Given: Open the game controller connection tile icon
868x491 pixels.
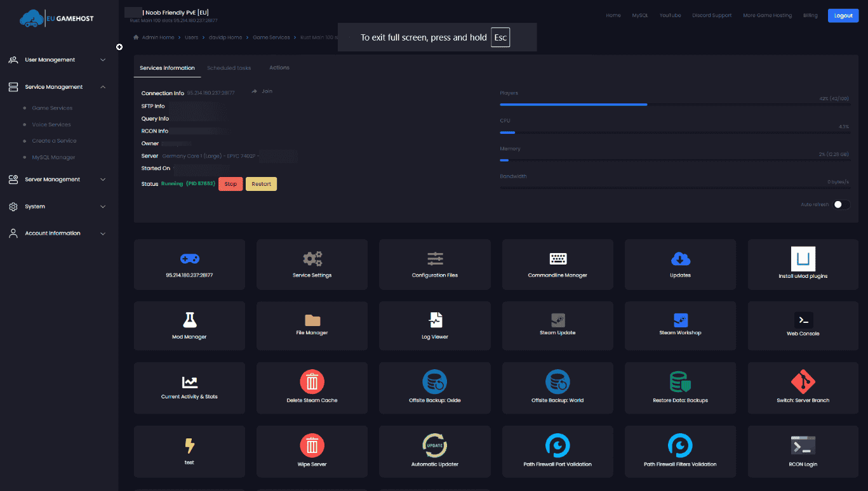Looking at the screenshot, I should [189, 259].
